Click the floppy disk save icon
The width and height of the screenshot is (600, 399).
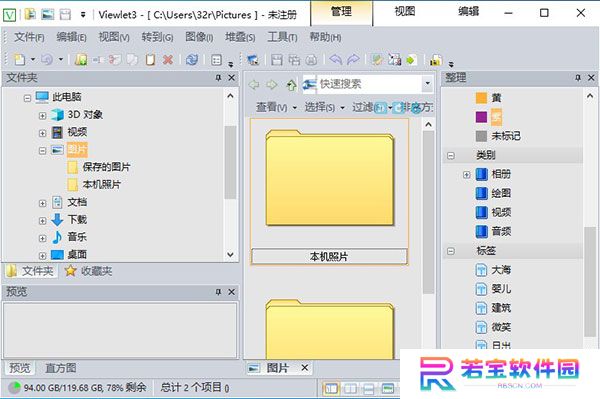point(277,60)
